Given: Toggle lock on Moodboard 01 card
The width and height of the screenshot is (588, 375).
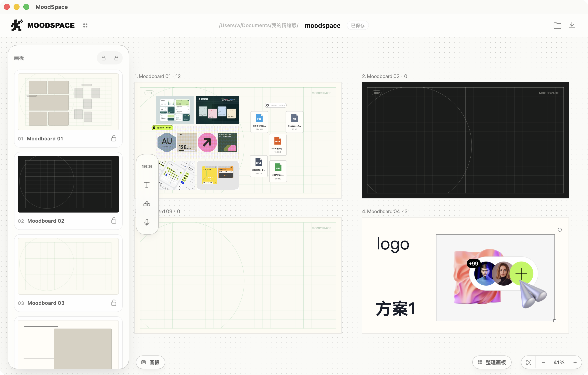Looking at the screenshot, I should tap(114, 138).
